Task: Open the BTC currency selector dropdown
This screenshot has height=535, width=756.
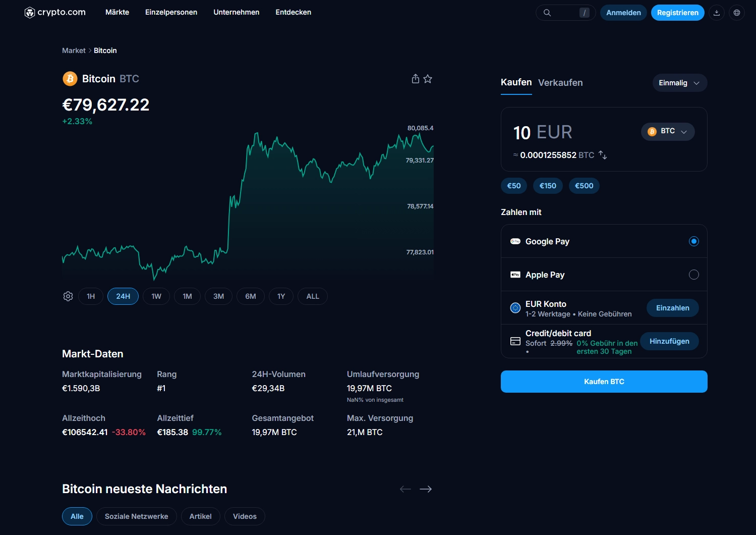Action: (x=668, y=131)
